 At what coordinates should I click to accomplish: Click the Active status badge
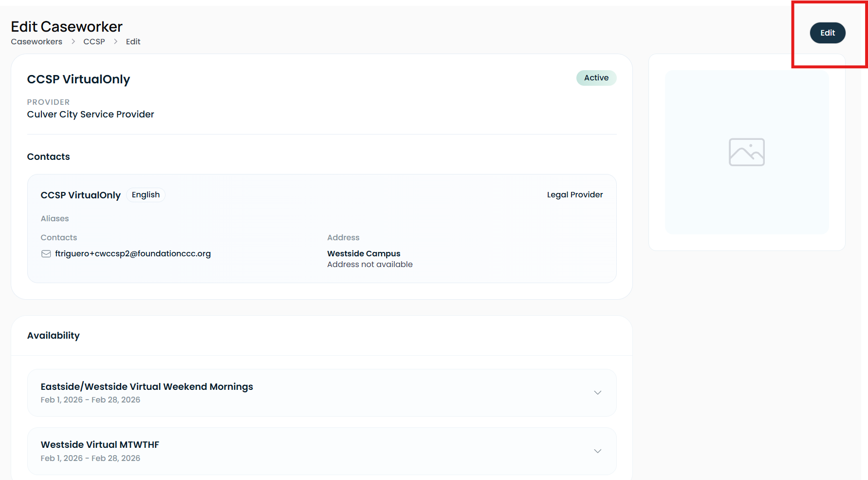(x=596, y=78)
